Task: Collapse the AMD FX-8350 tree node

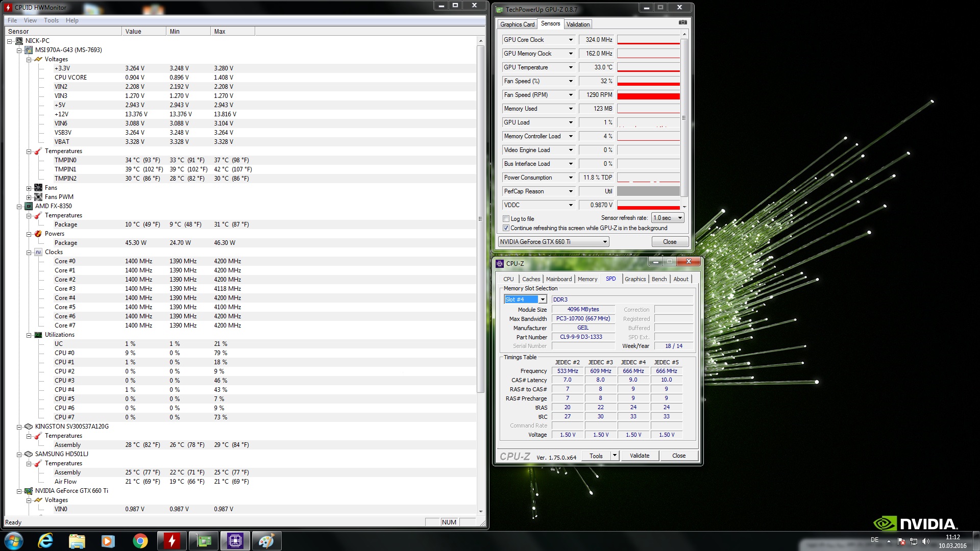Action: (x=19, y=206)
